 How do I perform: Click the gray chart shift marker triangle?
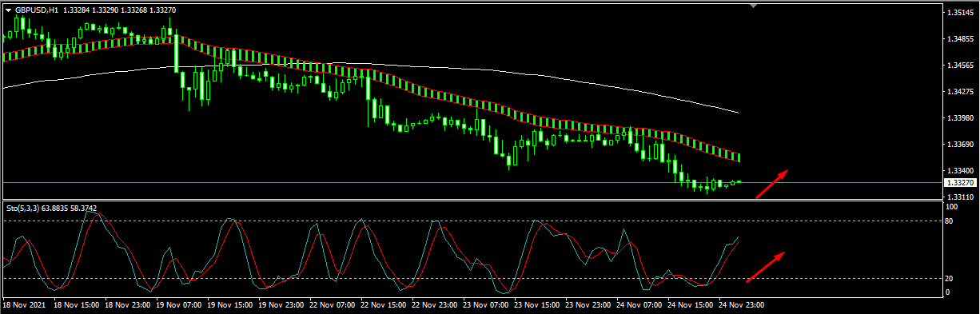tap(753, 6)
